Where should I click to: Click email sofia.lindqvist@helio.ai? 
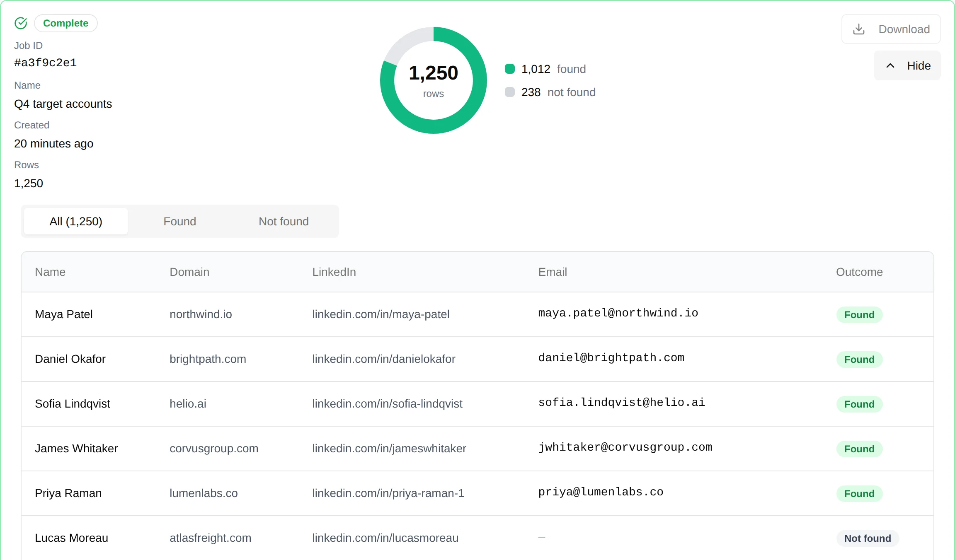coord(621,403)
